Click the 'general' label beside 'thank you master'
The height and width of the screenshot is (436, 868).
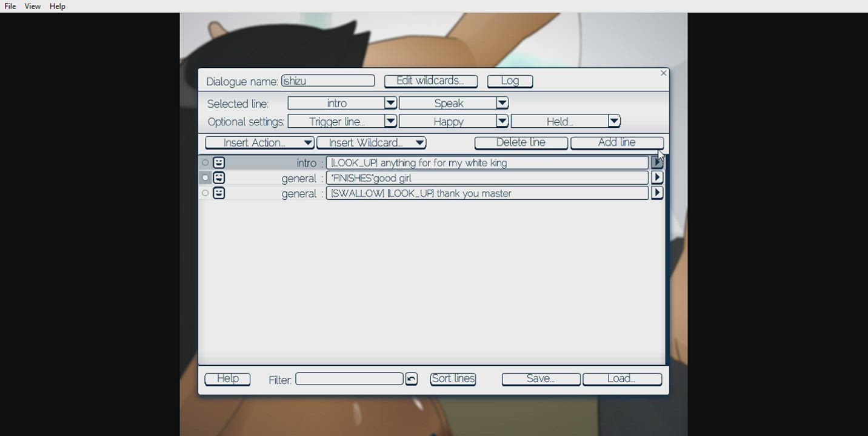coord(299,193)
